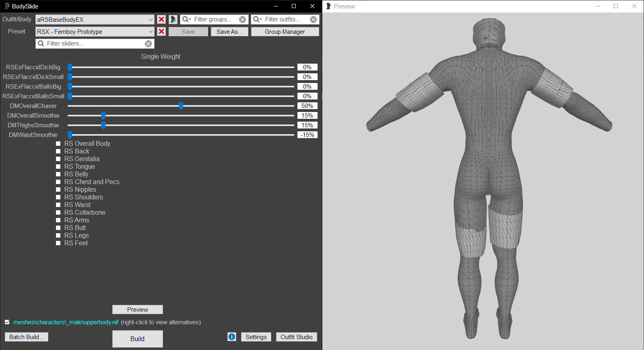Click the RSExFlaccidDickSmall slider handle
Image resolution: width=644 pixels, height=350 pixels.
pyautogui.click(x=70, y=77)
